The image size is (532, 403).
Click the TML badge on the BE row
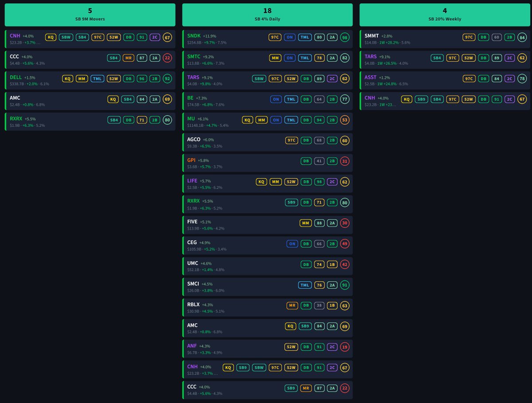(291, 99)
